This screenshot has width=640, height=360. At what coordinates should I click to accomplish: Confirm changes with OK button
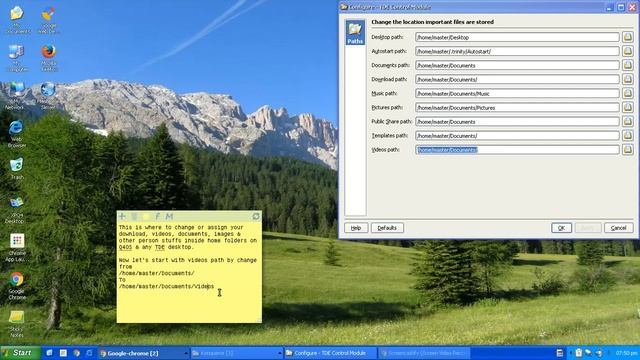tap(561, 228)
